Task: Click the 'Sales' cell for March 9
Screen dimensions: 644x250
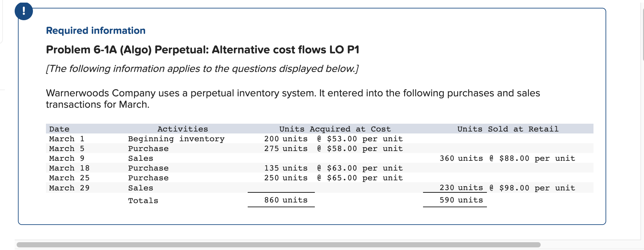Action: 140,158
